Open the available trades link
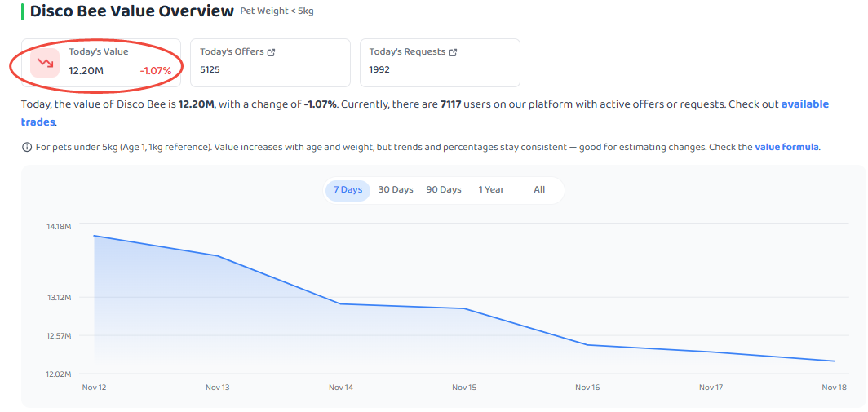This screenshot has height=412, width=868. [x=804, y=104]
